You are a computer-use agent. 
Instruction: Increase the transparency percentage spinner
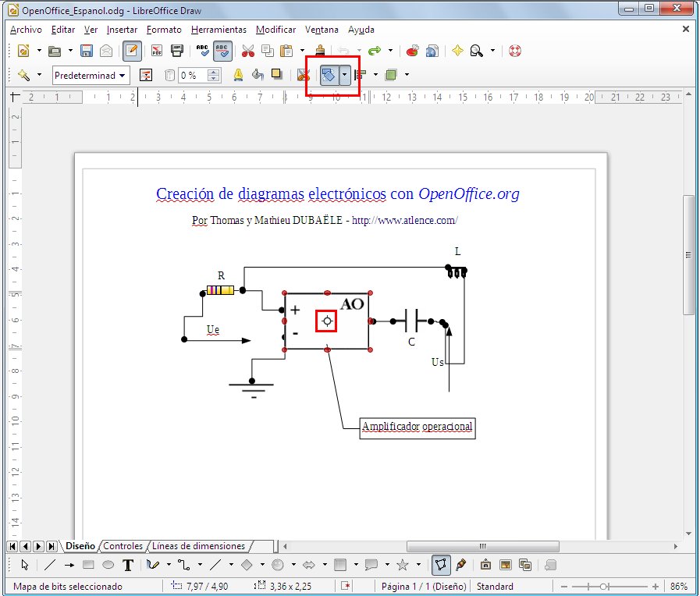pos(214,71)
